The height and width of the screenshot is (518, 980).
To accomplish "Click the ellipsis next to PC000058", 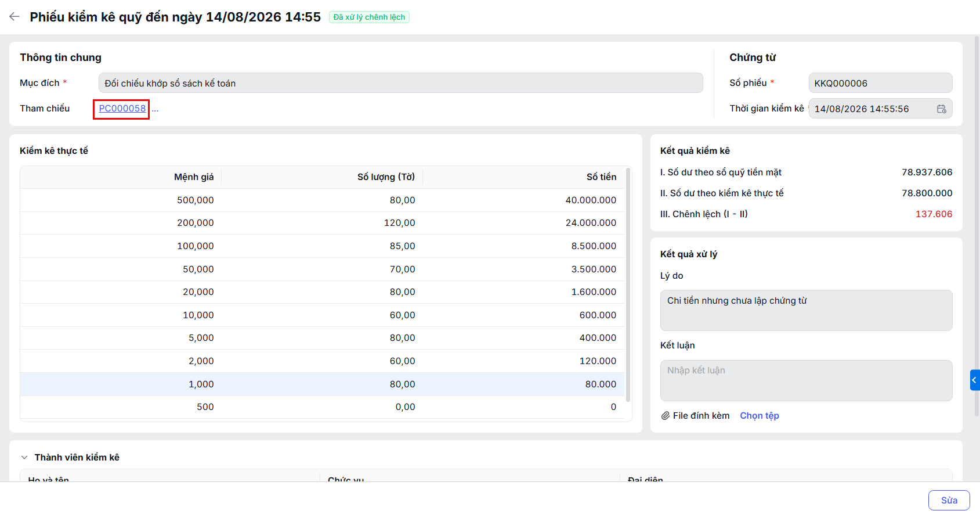I will click(x=155, y=109).
